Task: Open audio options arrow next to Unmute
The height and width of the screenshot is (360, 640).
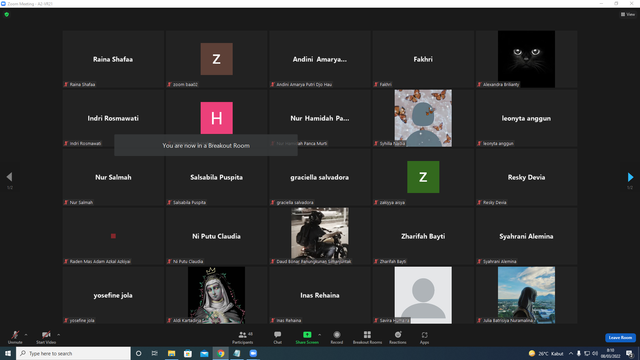Action: pyautogui.click(x=26, y=335)
